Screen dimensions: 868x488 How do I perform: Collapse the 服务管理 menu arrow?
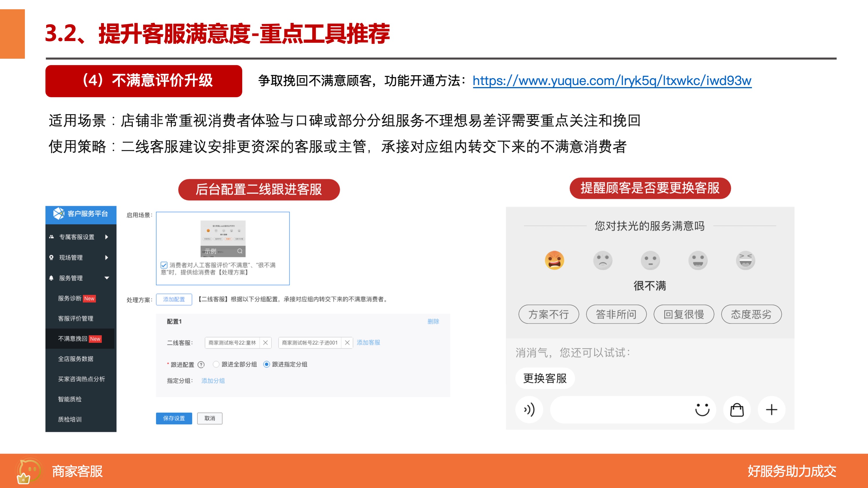107,278
